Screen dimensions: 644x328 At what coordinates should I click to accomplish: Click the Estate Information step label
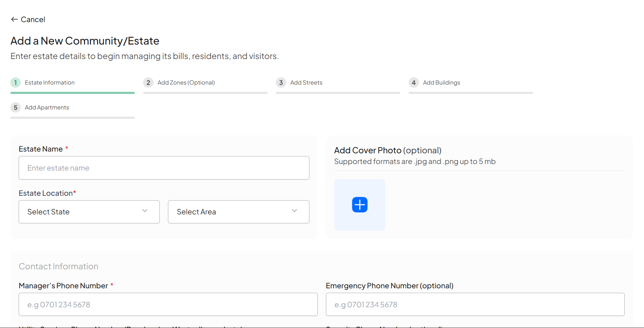(49, 83)
